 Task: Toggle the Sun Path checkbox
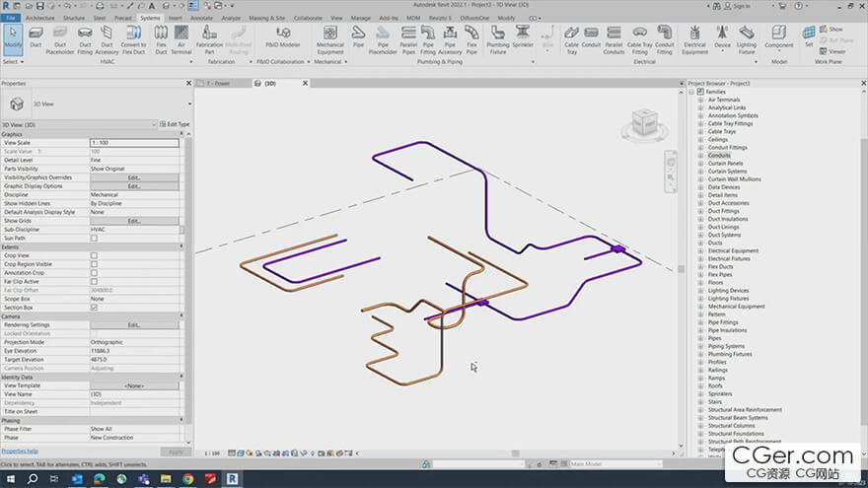pos(95,238)
